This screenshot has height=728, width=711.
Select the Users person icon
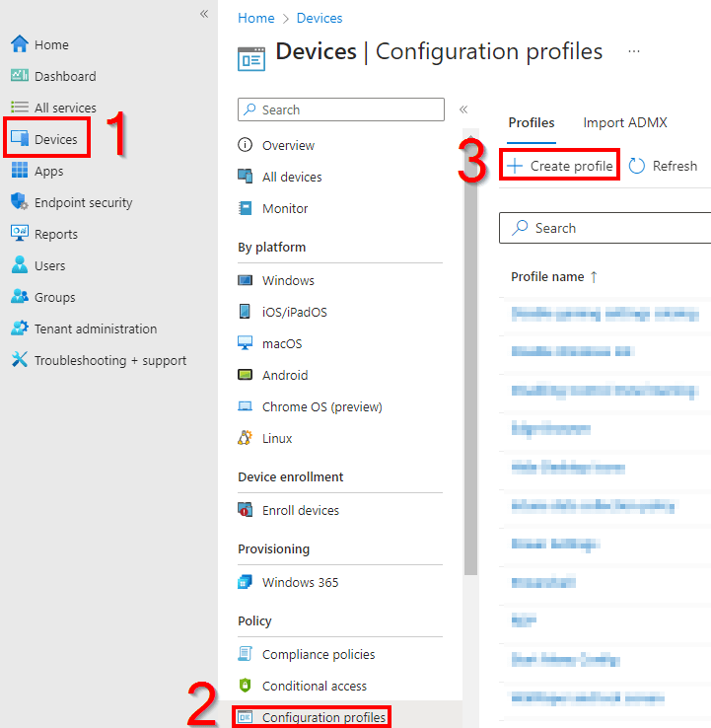(x=20, y=265)
